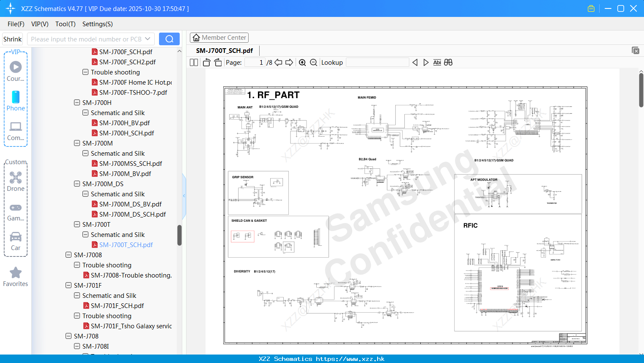
Task: Go to the next page arrow
Action: pos(289,63)
